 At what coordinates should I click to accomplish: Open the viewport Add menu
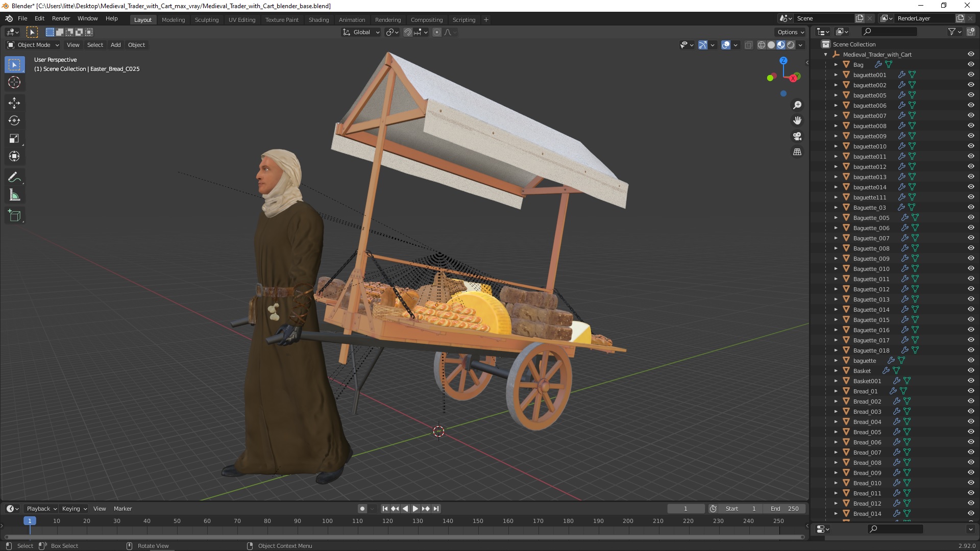tap(116, 45)
